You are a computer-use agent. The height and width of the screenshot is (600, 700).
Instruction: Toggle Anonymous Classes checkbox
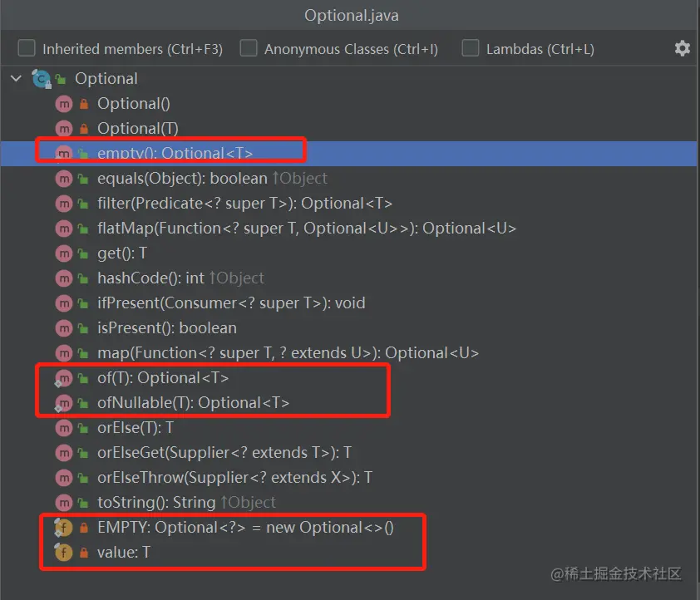point(249,48)
